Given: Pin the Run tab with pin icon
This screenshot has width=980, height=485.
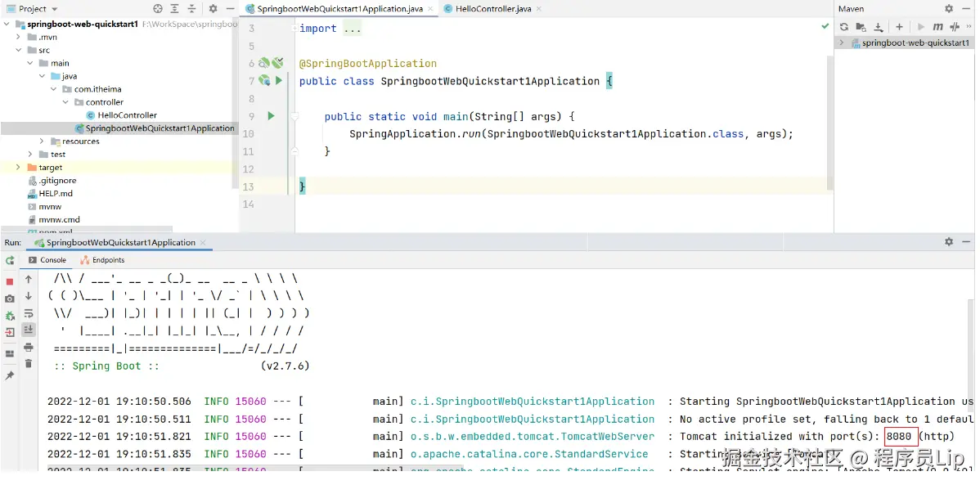Looking at the screenshot, I should point(9,375).
